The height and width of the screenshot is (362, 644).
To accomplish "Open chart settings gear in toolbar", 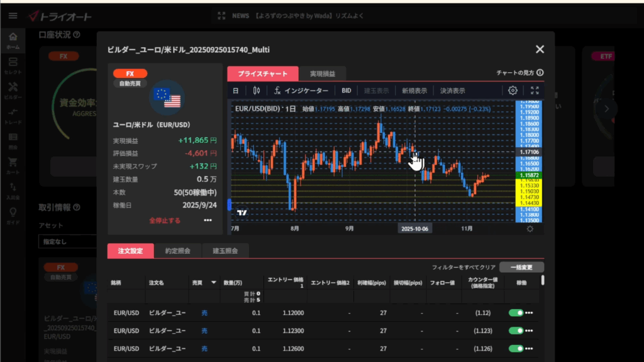I will pos(513,90).
